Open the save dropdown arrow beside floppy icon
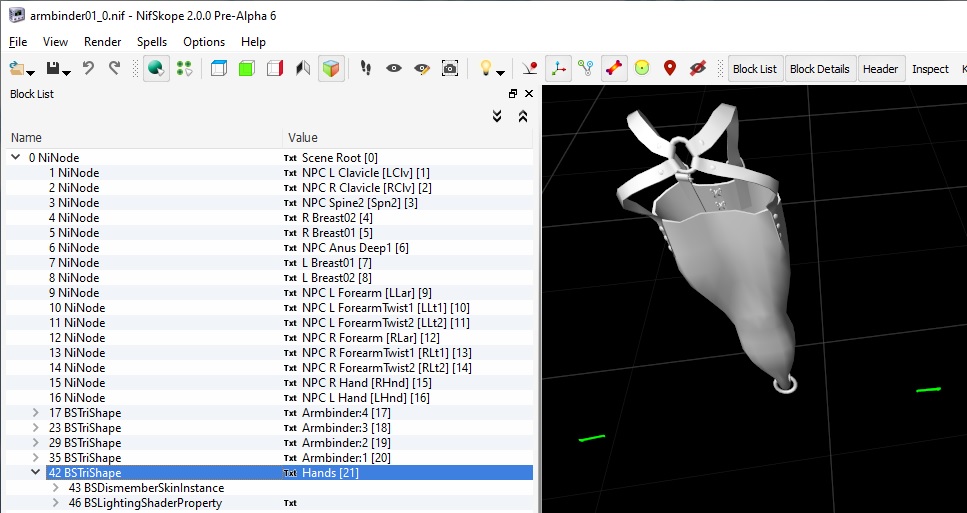The width and height of the screenshot is (967, 513). coord(67,72)
